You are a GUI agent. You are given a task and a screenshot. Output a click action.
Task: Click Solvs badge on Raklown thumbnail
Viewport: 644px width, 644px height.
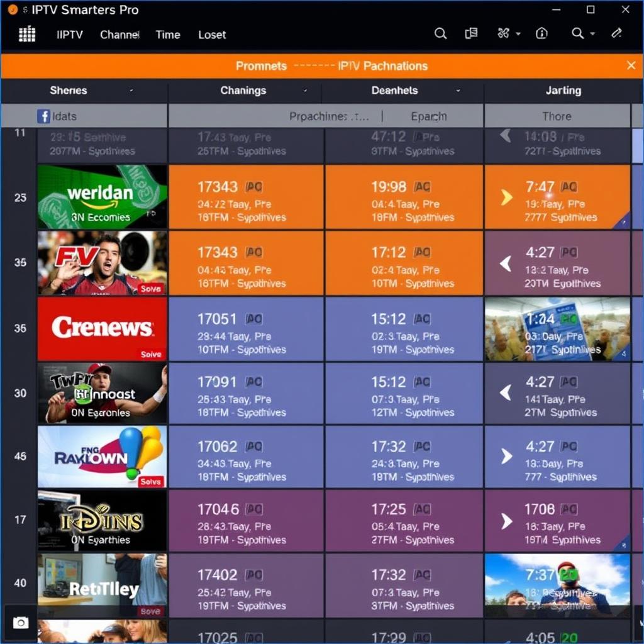pos(150,481)
